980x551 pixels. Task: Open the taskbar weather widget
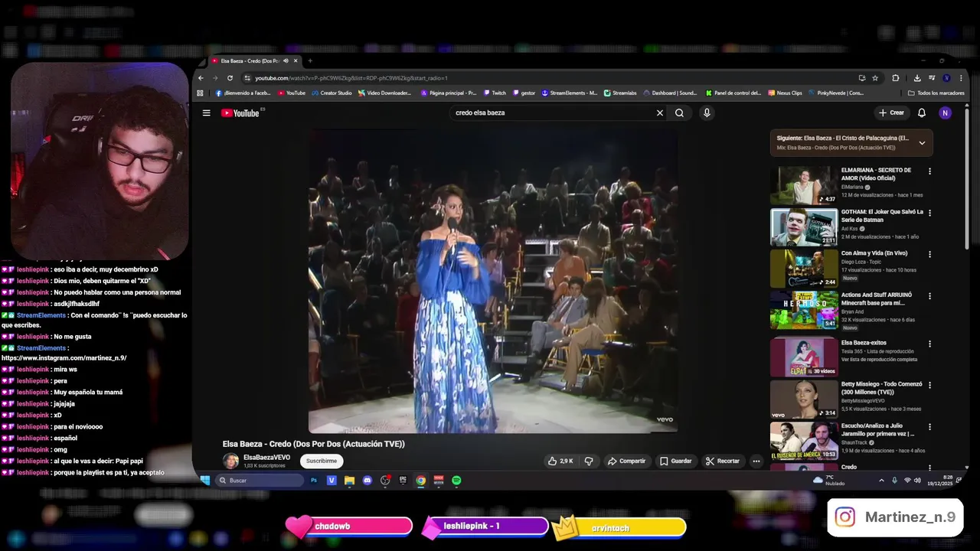829,481
